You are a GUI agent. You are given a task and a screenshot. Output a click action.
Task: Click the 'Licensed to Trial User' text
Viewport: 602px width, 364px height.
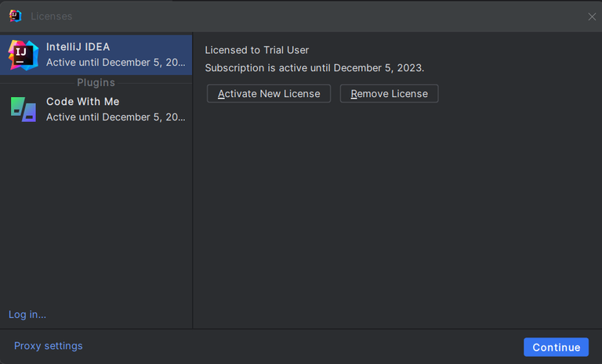(256, 50)
